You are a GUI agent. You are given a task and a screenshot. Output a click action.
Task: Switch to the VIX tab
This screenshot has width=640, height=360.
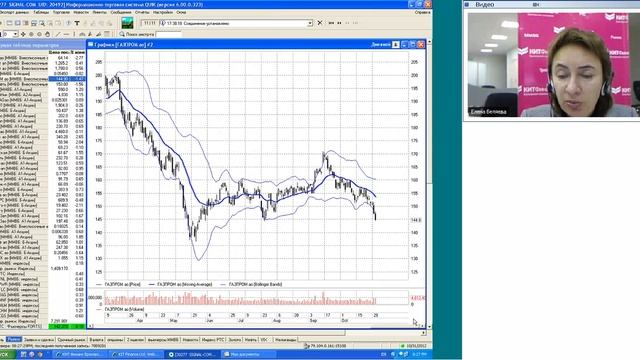[264, 340]
